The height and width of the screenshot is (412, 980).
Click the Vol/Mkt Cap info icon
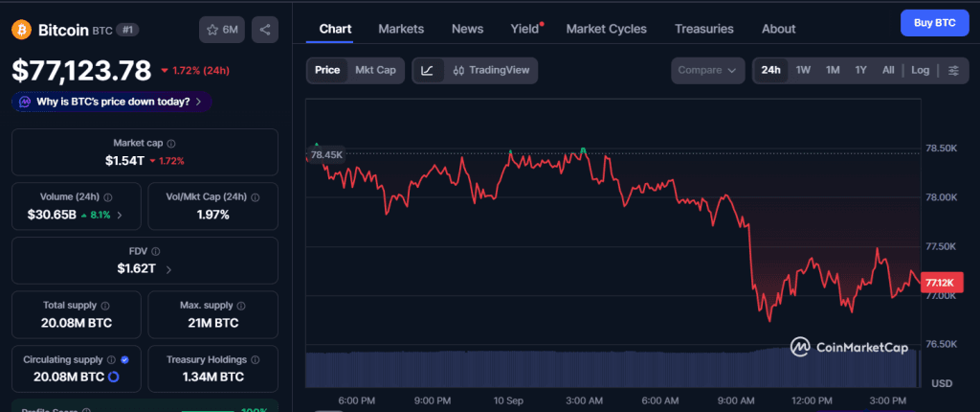255,197
